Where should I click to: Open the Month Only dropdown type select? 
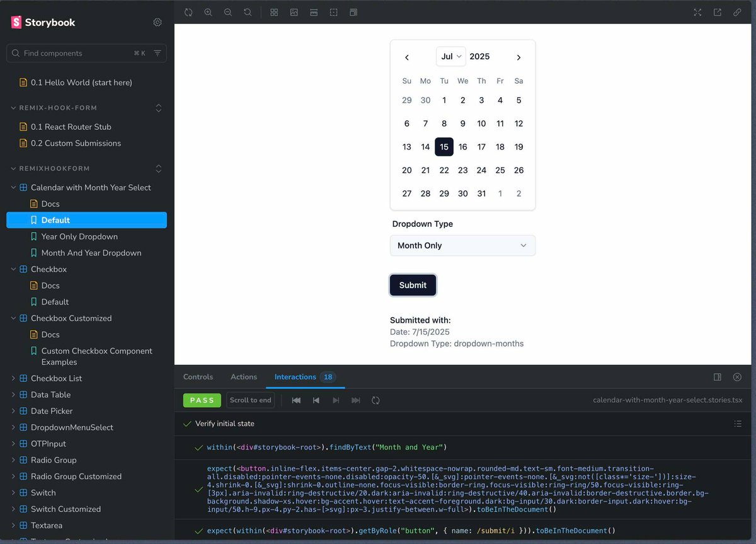tap(462, 245)
